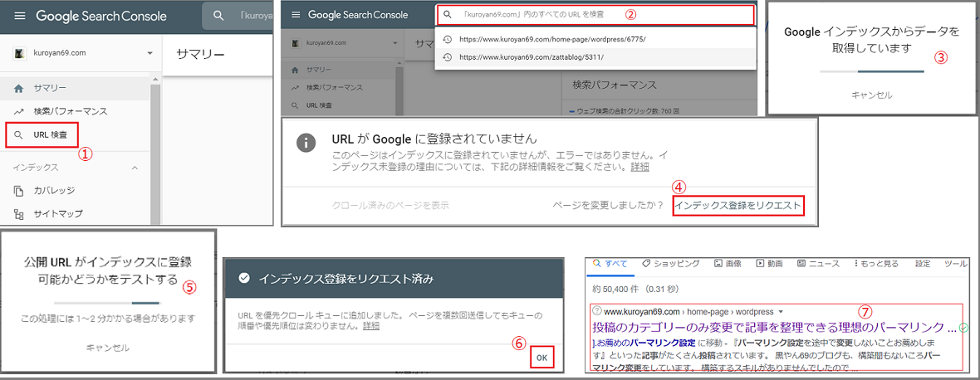Select サマリー in the sidebar listing カバレッジ

point(75,89)
